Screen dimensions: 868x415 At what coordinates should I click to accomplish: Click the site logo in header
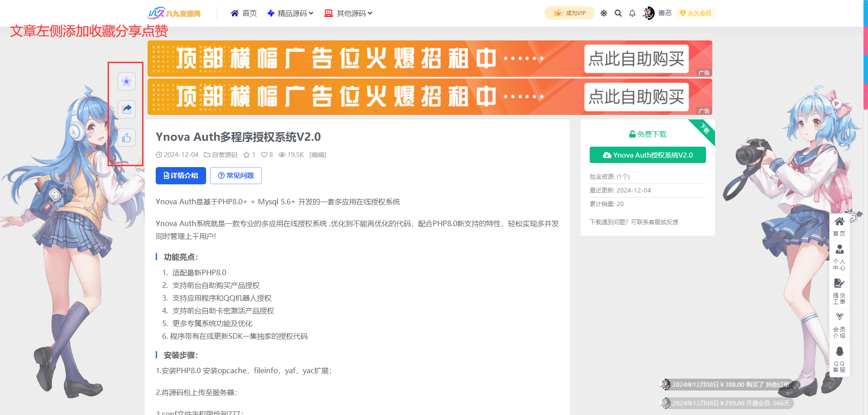pyautogui.click(x=174, y=13)
